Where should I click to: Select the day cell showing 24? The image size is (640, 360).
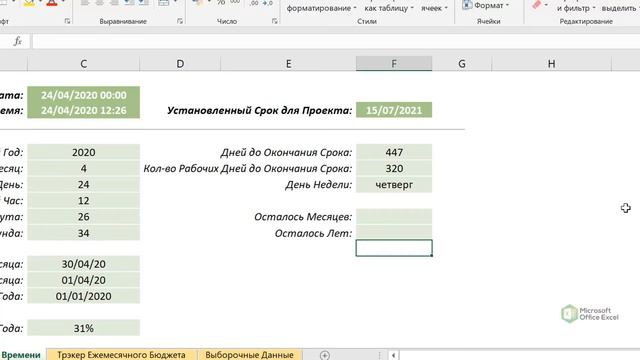(84, 184)
